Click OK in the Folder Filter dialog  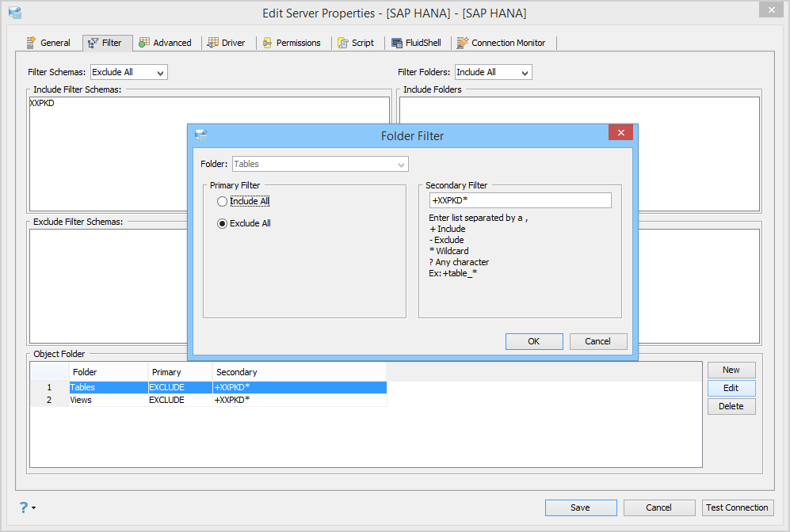tap(534, 341)
